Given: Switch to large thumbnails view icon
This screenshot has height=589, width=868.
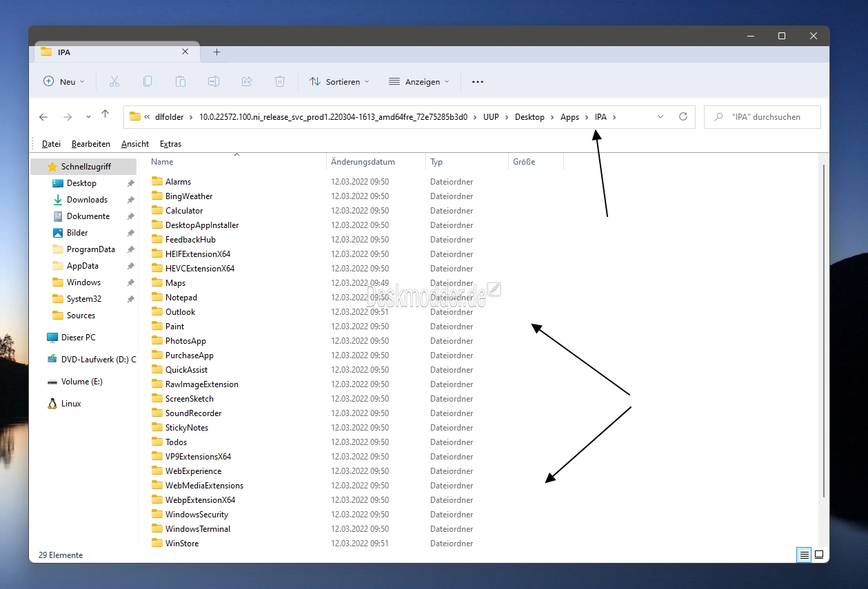Looking at the screenshot, I should (x=819, y=555).
